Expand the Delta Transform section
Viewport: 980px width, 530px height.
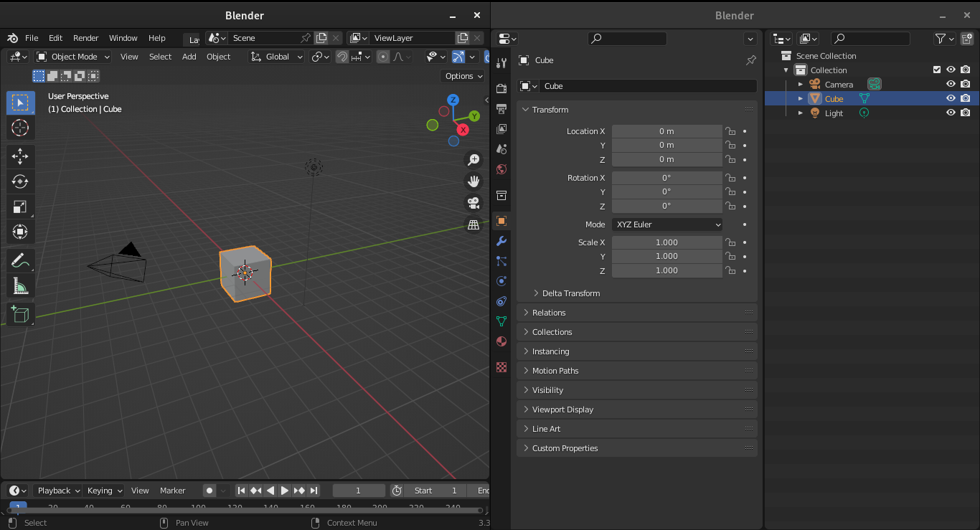click(570, 293)
